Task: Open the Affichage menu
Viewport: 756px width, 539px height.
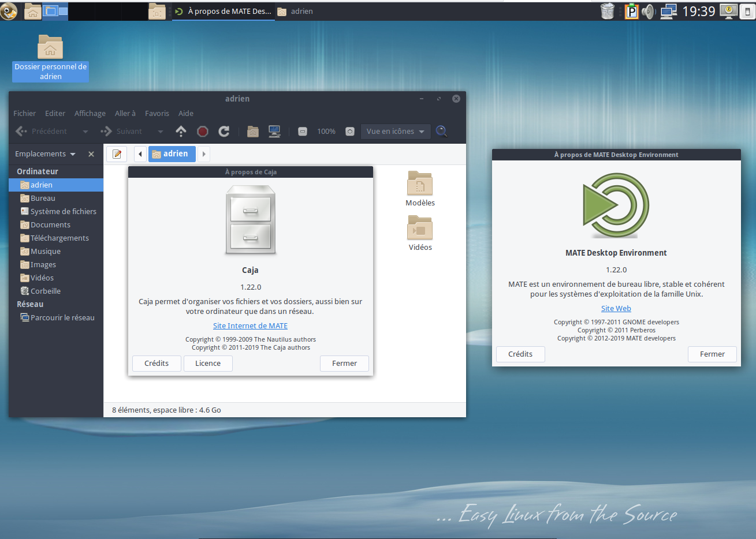Action: pyautogui.click(x=90, y=114)
